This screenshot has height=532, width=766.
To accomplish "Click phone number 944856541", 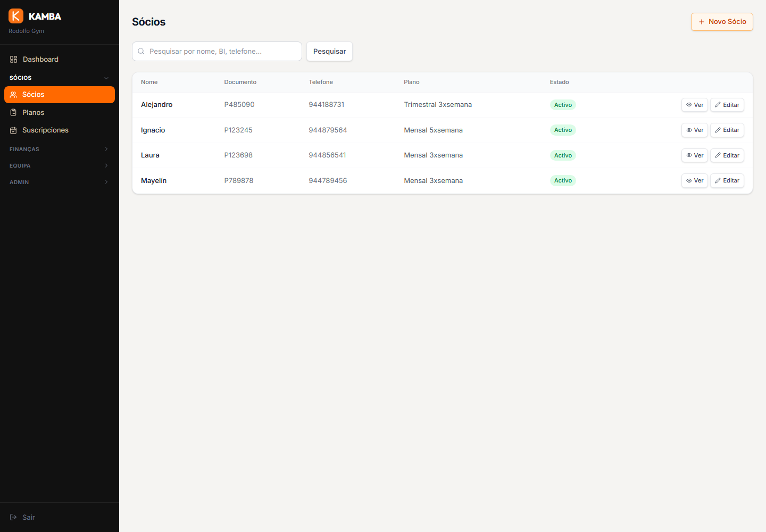I will coord(327,155).
